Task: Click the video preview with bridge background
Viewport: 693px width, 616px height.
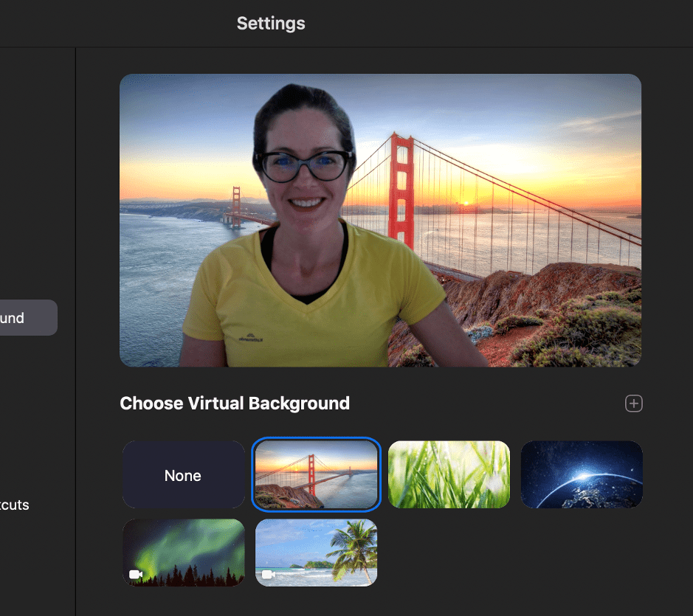Action: click(x=380, y=221)
